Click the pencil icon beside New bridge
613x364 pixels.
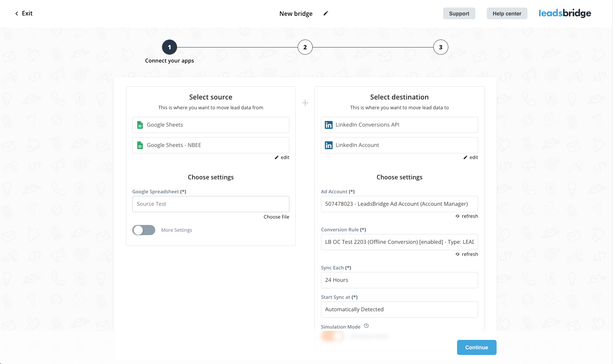(326, 14)
